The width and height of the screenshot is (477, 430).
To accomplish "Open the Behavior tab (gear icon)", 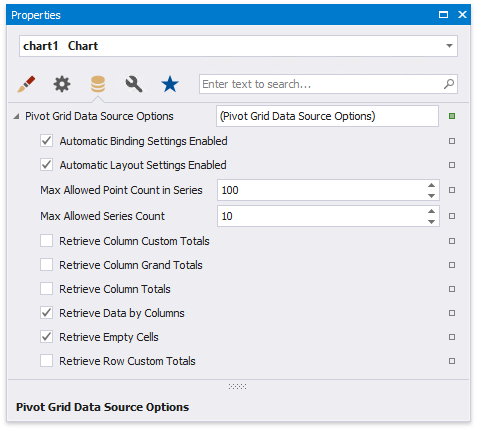I will pos(62,84).
